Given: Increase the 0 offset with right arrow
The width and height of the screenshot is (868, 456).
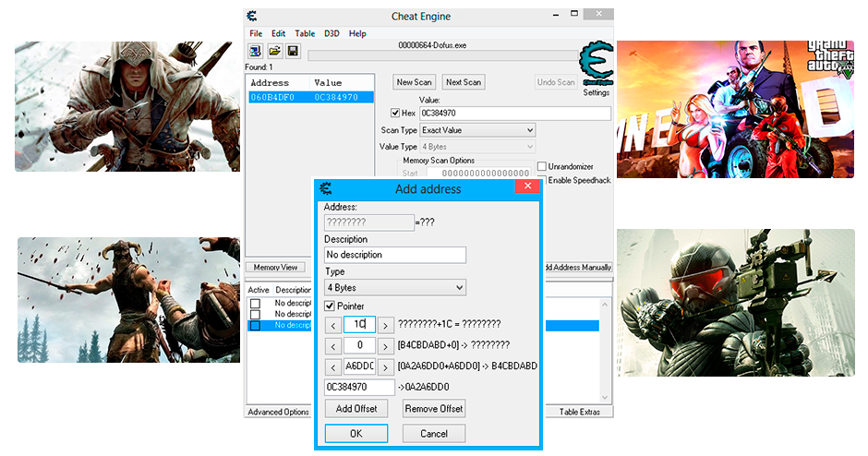Looking at the screenshot, I should (x=386, y=346).
